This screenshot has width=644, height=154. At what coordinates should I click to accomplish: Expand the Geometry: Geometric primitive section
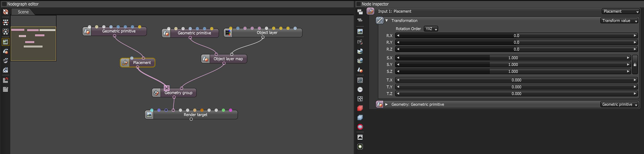click(386, 104)
